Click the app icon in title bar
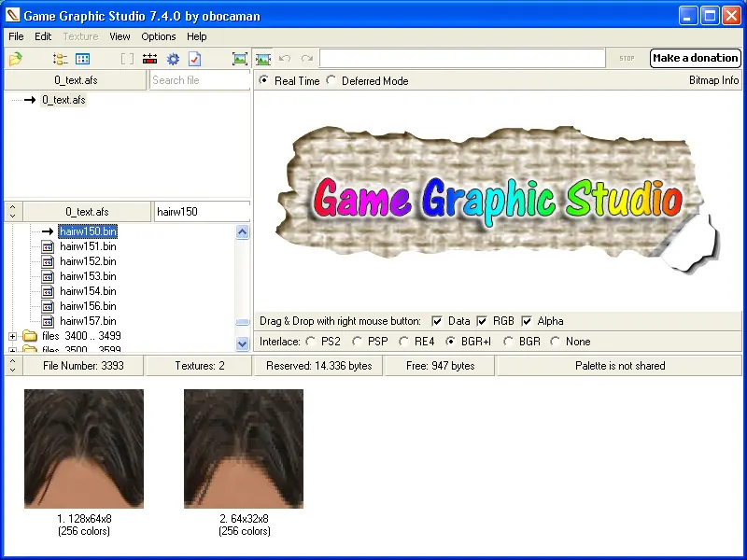The image size is (747, 560). [13, 16]
